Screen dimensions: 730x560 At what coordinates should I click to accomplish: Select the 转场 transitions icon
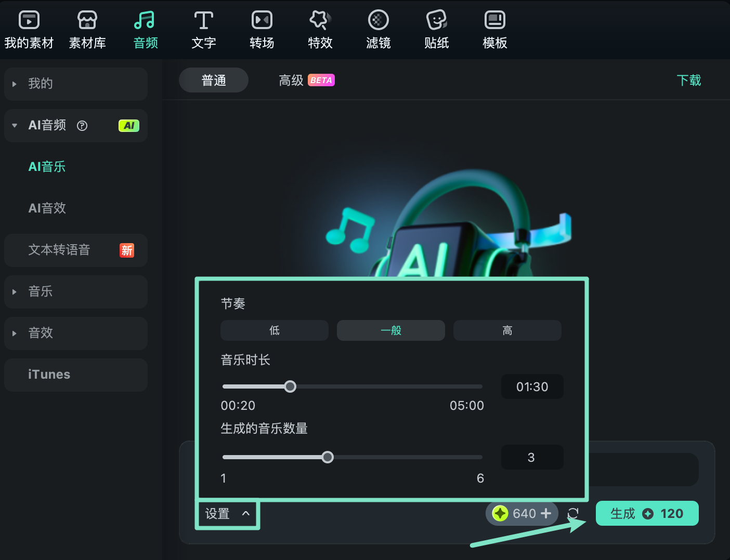pos(262,29)
